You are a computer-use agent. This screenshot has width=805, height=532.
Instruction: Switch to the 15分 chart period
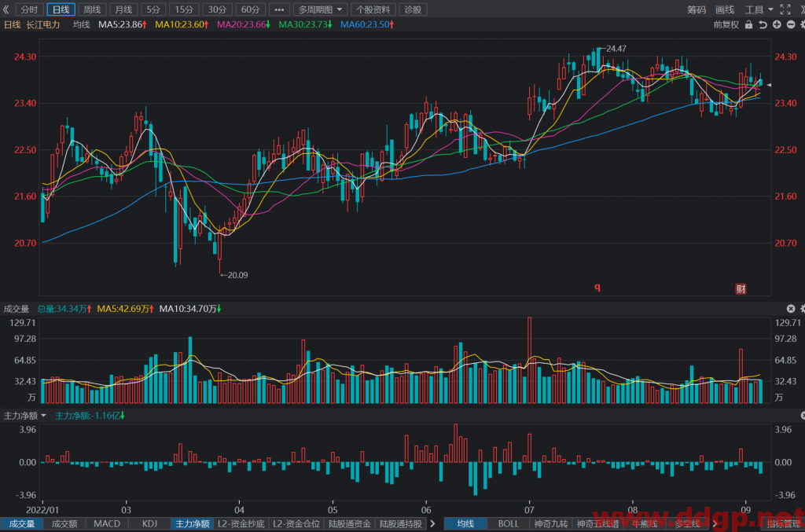pos(184,9)
